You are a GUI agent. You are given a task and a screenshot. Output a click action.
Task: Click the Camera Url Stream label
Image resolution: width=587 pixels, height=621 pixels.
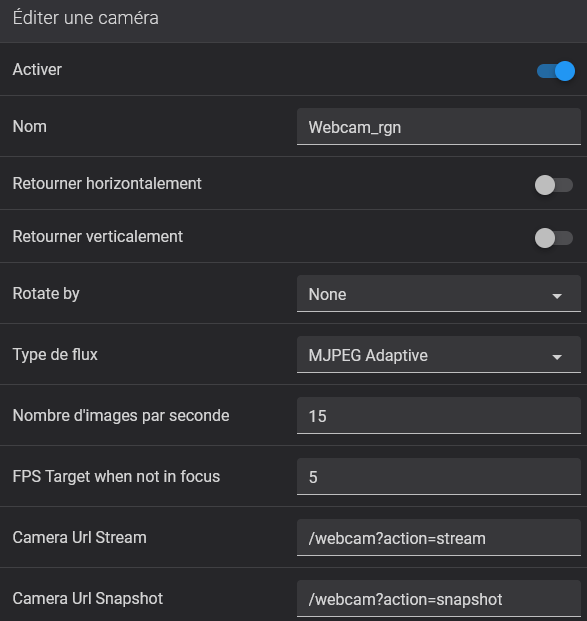(80, 537)
